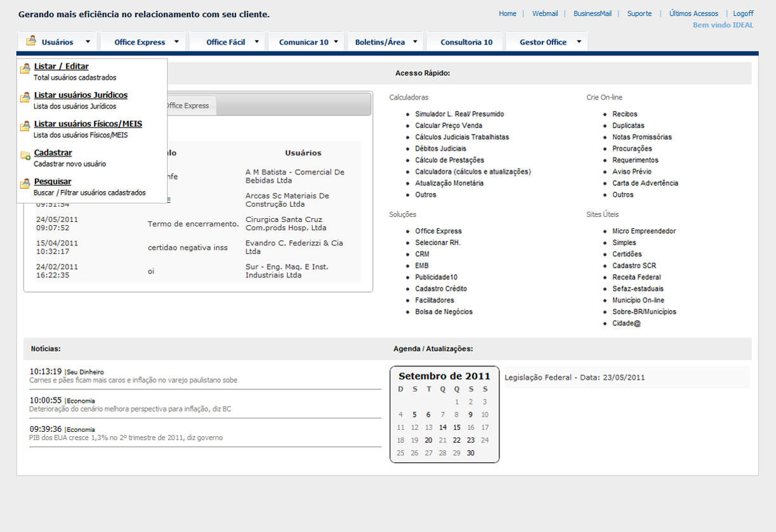Expand the Comunicar 10 dropdown arrow

[x=336, y=42]
